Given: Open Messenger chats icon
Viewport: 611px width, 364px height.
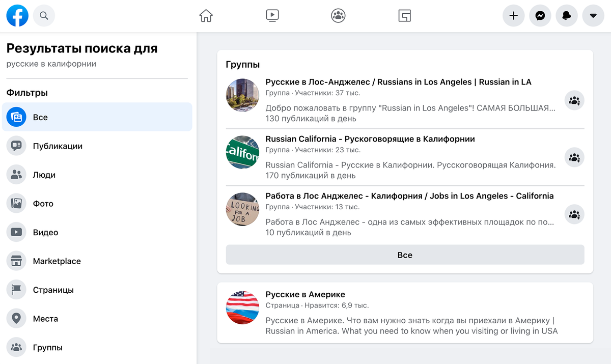Looking at the screenshot, I should (x=540, y=16).
